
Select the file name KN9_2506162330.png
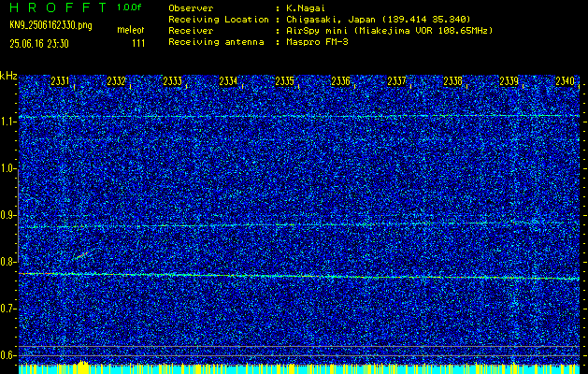click(51, 26)
